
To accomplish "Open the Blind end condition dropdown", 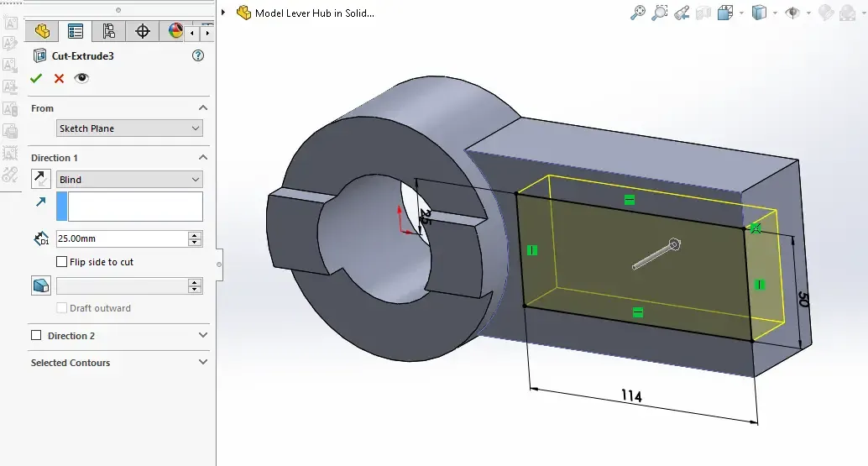I will click(x=129, y=180).
